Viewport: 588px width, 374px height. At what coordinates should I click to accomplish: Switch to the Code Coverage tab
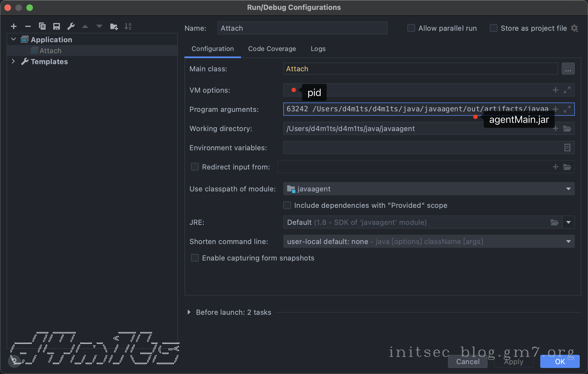pyautogui.click(x=272, y=49)
